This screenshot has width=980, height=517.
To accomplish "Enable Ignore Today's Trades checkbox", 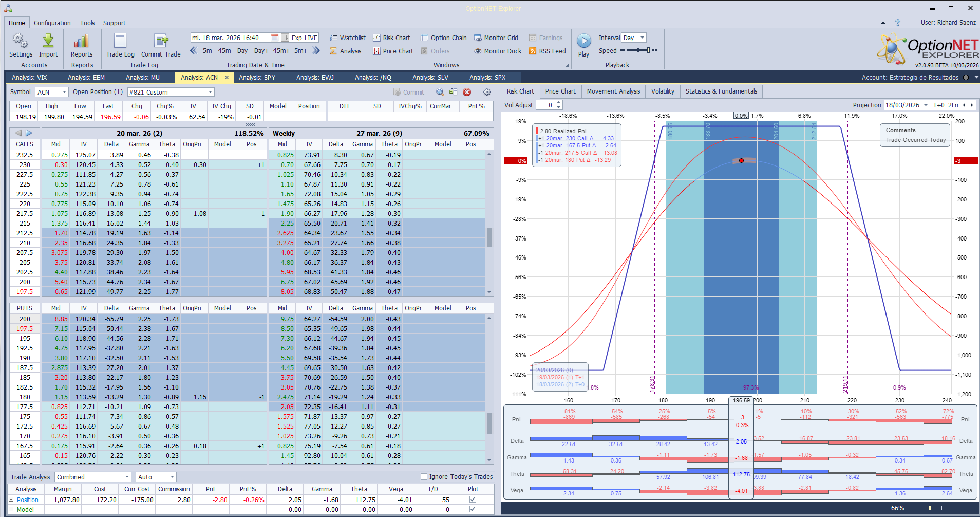I will point(424,477).
